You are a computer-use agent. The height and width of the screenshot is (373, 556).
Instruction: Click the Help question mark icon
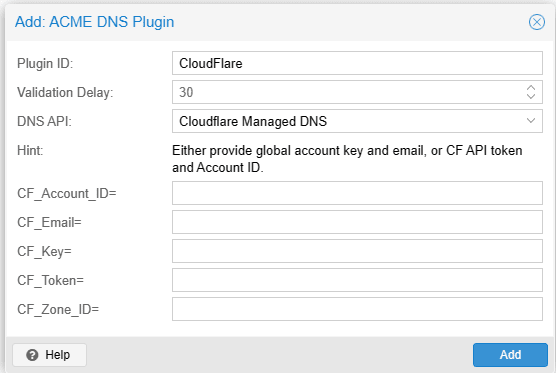[32, 355]
